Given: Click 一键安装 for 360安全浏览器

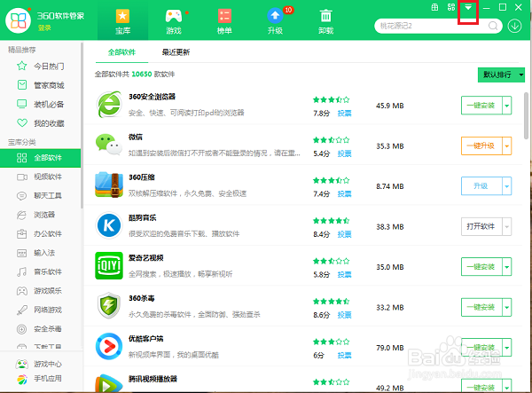Looking at the screenshot, I should click(481, 106).
